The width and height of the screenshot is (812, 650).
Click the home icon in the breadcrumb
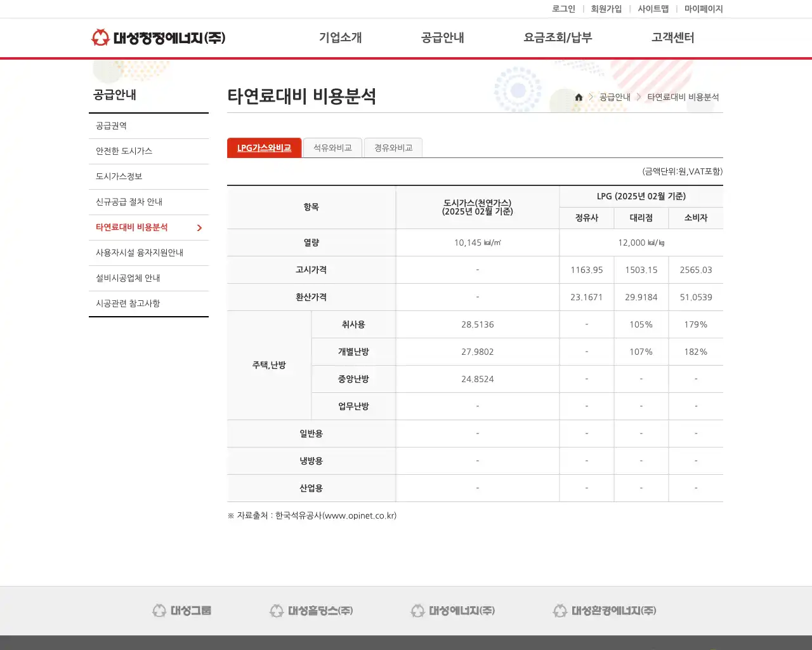point(578,97)
